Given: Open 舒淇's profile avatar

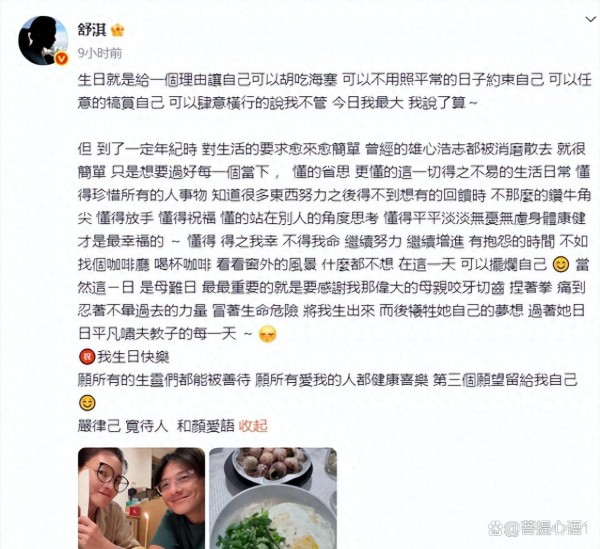Looking at the screenshot, I should coord(42,40).
